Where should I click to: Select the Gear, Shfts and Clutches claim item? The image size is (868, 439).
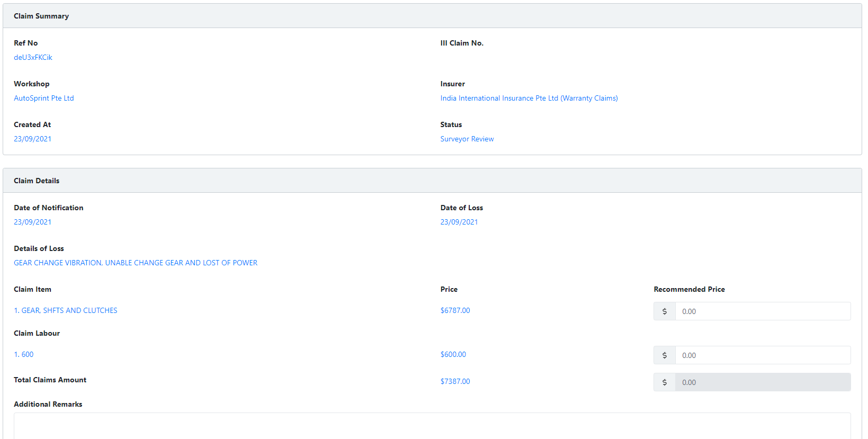pos(66,310)
